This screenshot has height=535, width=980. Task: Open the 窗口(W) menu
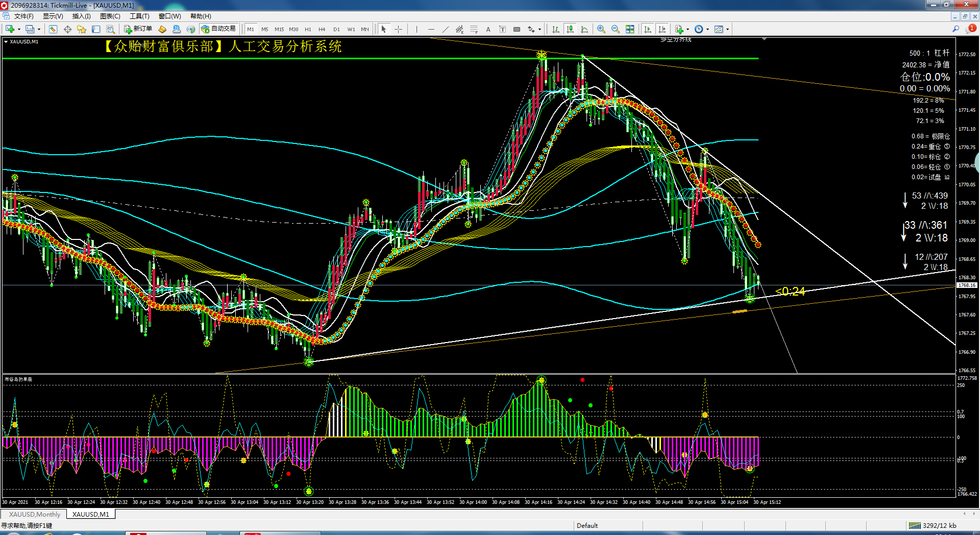point(170,16)
